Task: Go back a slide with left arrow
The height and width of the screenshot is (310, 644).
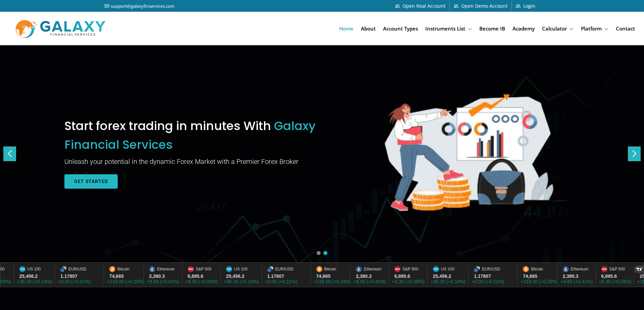Action: point(10,153)
